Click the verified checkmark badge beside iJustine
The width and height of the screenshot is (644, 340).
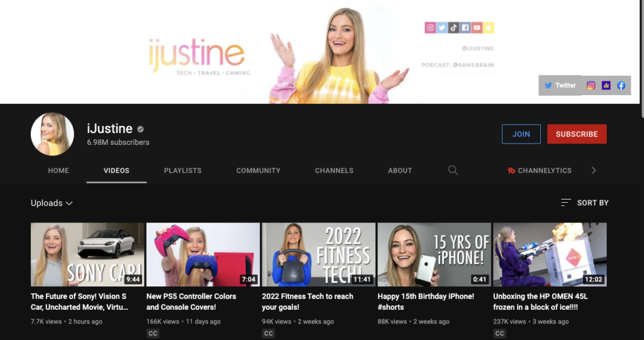coord(140,129)
